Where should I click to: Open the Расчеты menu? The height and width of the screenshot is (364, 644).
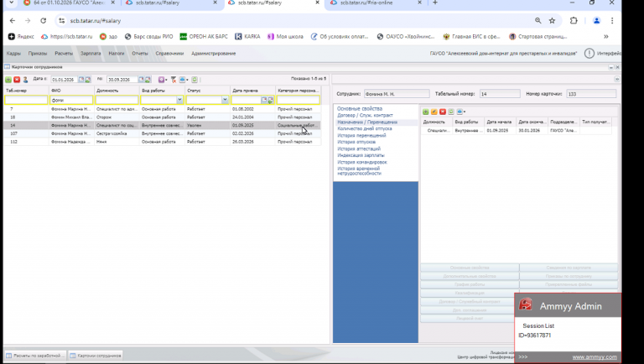pyautogui.click(x=64, y=54)
